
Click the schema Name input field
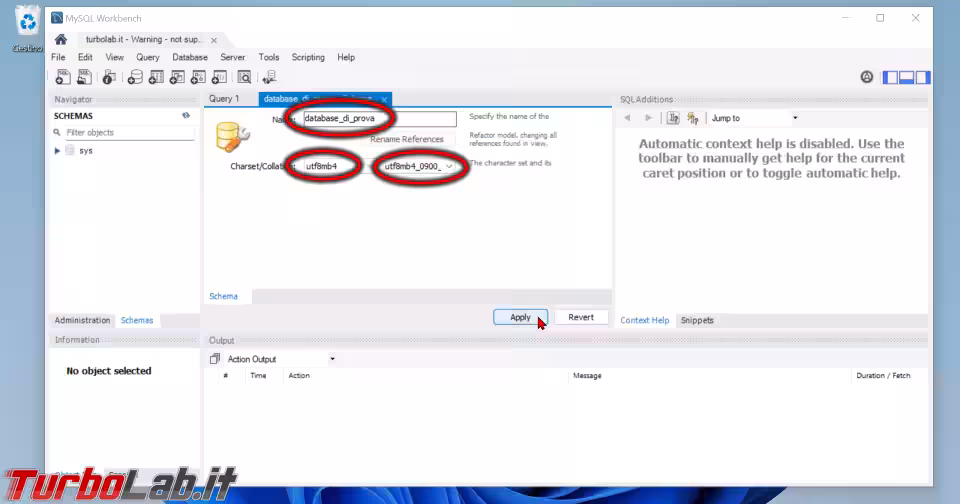(x=380, y=118)
